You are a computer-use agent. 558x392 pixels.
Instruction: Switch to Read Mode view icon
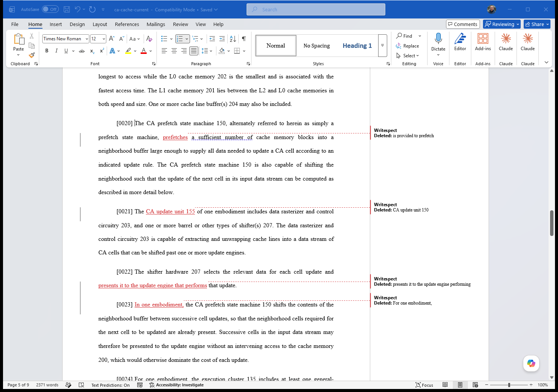tap(445, 385)
